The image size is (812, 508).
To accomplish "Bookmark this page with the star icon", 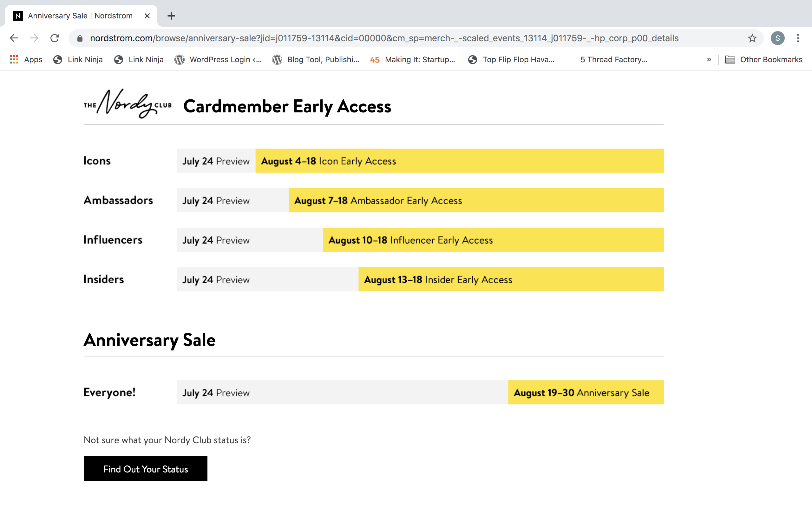I will 752,38.
